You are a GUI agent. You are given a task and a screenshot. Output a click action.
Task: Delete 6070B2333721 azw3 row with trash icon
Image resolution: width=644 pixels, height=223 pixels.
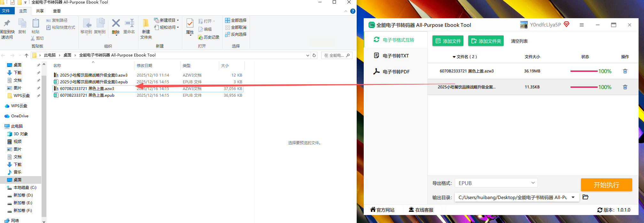625,71
